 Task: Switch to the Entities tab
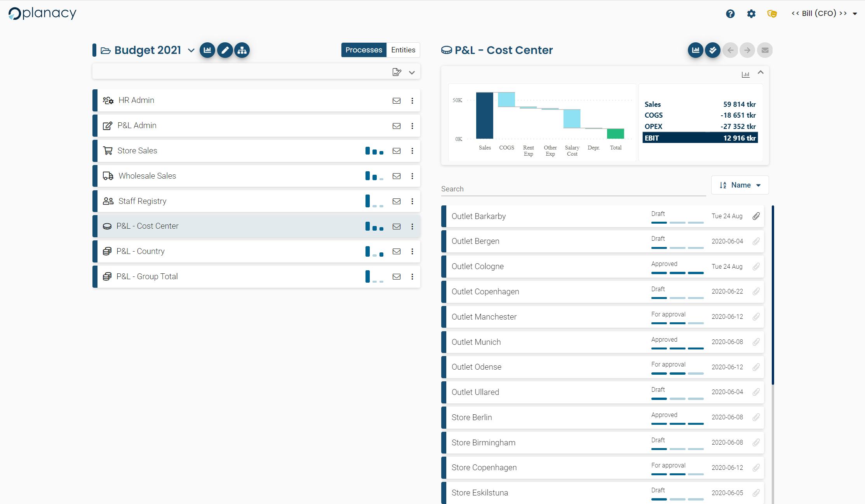coord(403,50)
